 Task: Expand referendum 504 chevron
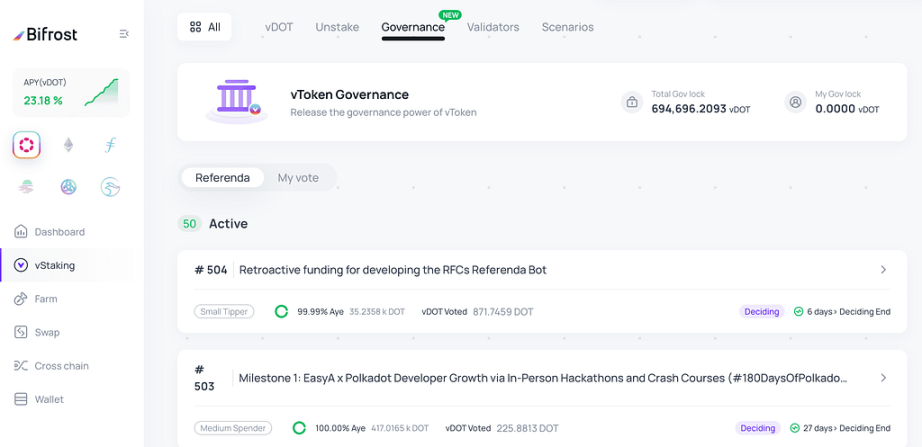pos(883,270)
